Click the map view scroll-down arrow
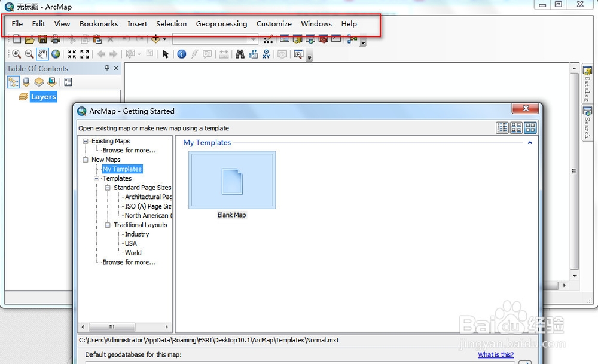Viewport: 598px width, 364px height. coord(575,276)
